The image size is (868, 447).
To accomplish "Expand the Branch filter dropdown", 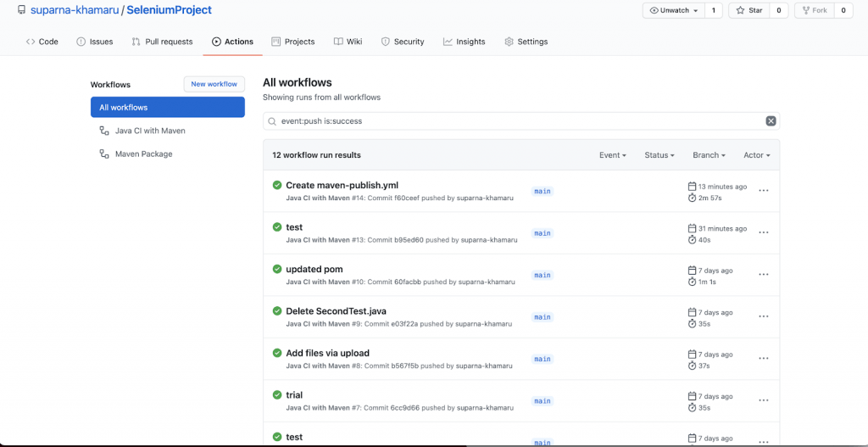I will 709,155.
